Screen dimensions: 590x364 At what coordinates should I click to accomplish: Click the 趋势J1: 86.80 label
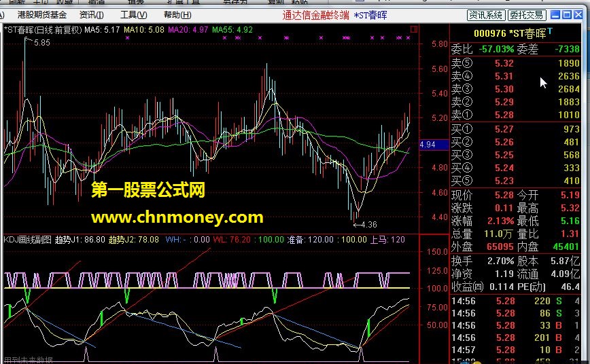click(x=80, y=240)
